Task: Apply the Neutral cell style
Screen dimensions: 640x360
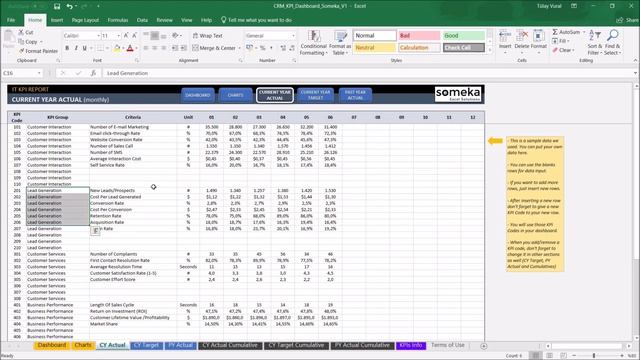Action: point(374,48)
